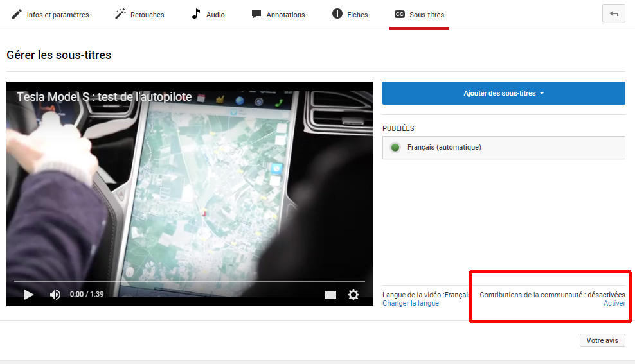The image size is (635, 364).
Task: Toggle subtitles in the player
Action: pyautogui.click(x=330, y=295)
